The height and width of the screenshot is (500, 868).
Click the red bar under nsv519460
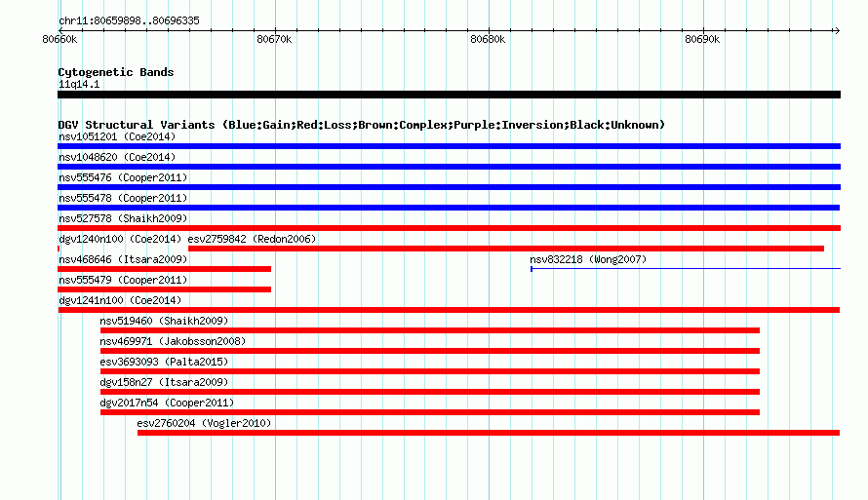[430, 330]
